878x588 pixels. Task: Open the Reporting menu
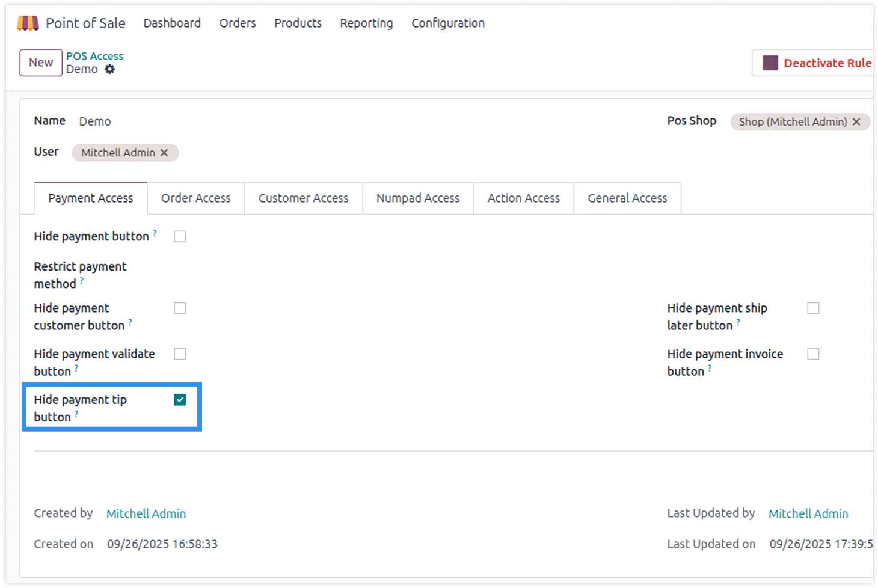pyautogui.click(x=366, y=23)
